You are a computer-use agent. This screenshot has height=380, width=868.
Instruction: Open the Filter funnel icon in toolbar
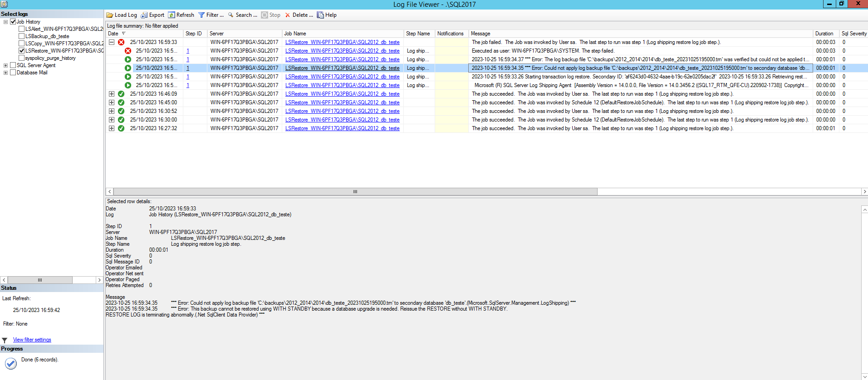pyautogui.click(x=201, y=15)
